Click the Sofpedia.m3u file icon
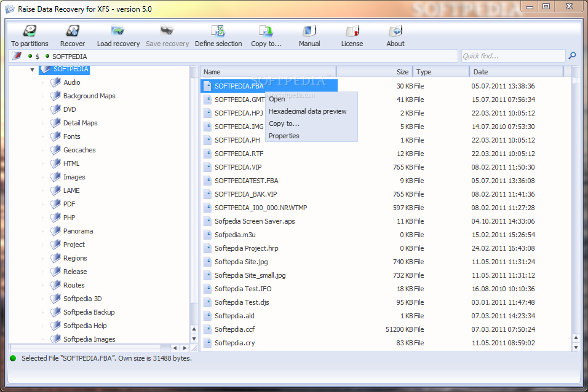This screenshot has width=588, height=392. 207,235
